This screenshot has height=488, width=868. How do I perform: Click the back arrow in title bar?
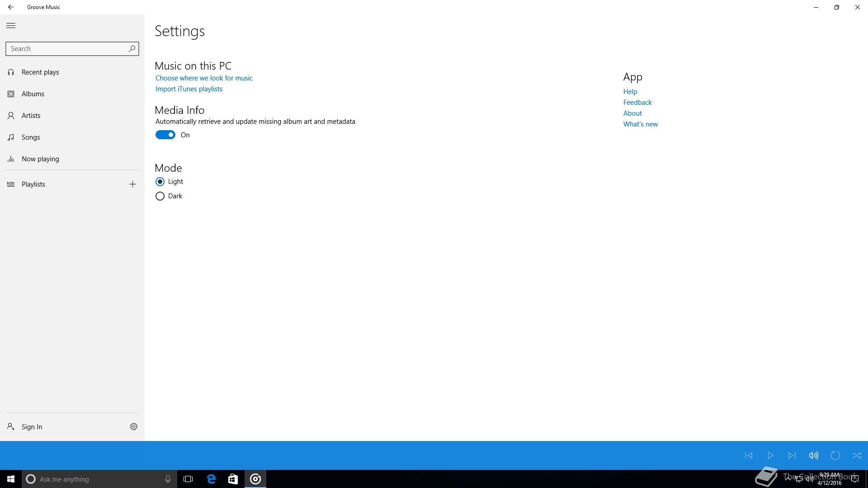pos(11,7)
